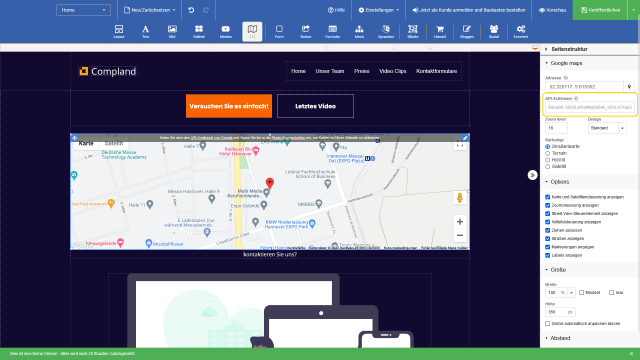Viewport: 640px width, 360px height.
Task: Close the green demo version banner
Action: coord(631,353)
